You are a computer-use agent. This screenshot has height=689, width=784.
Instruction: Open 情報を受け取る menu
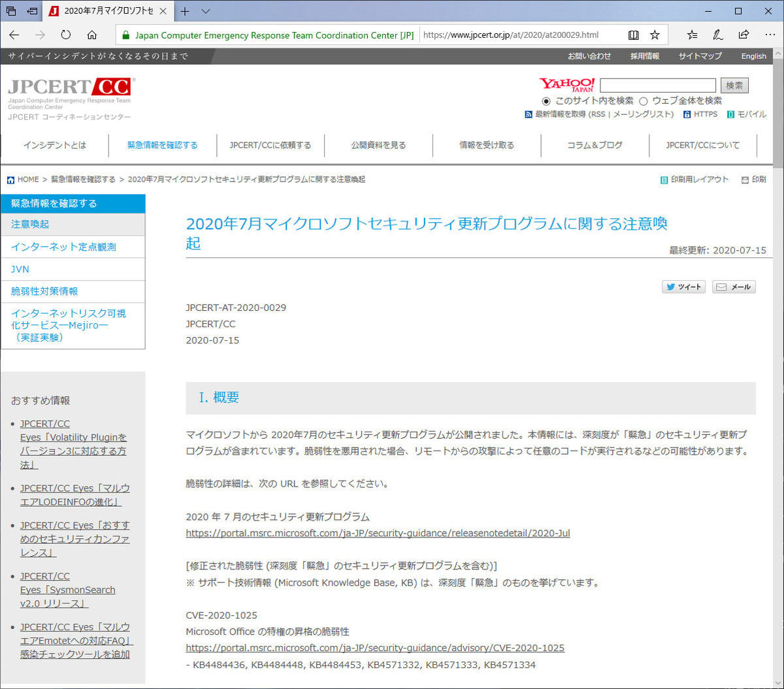[487, 145]
